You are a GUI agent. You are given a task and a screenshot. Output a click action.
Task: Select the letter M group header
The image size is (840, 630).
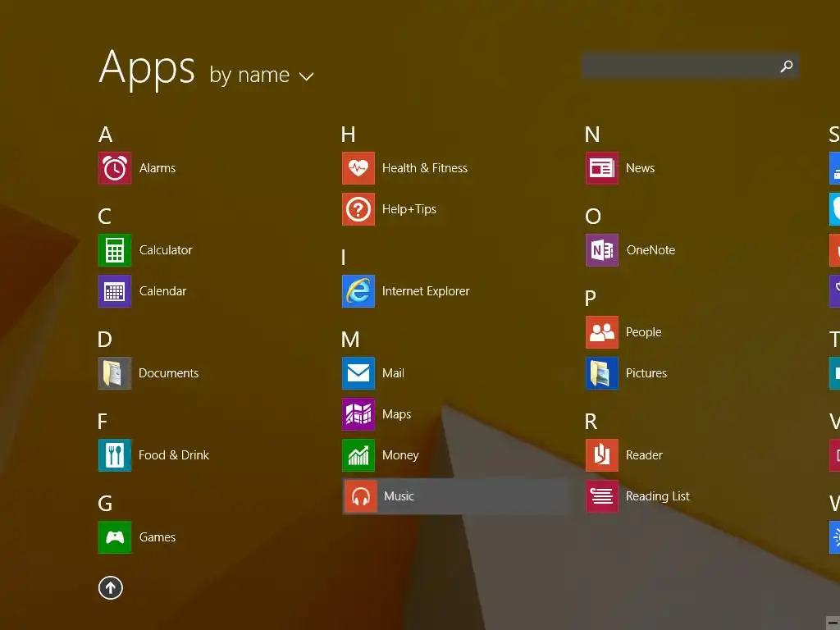350,340
